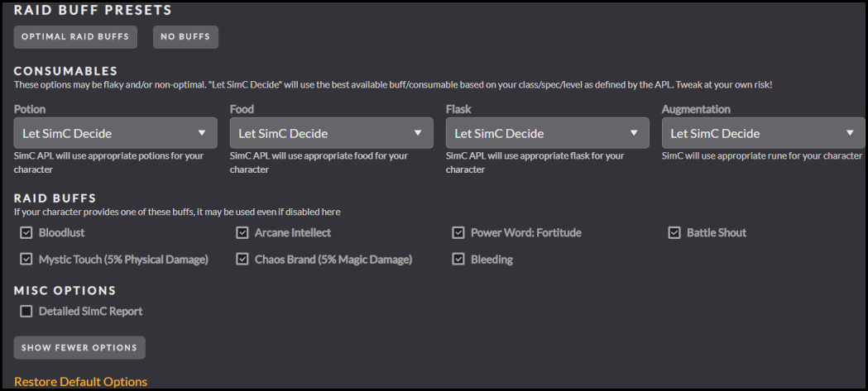Image resolution: width=868 pixels, height=391 pixels.
Task: Click the arrow icon on the Potion dropdown
Action: (x=202, y=133)
